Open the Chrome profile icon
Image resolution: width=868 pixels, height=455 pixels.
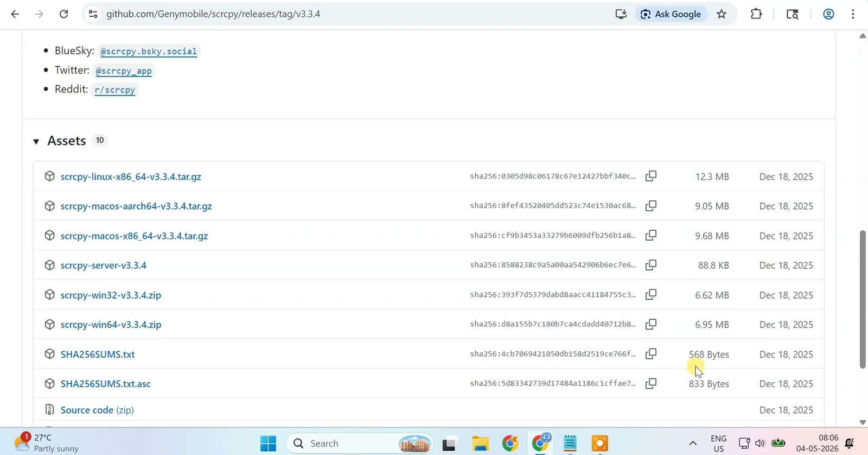coord(828,14)
